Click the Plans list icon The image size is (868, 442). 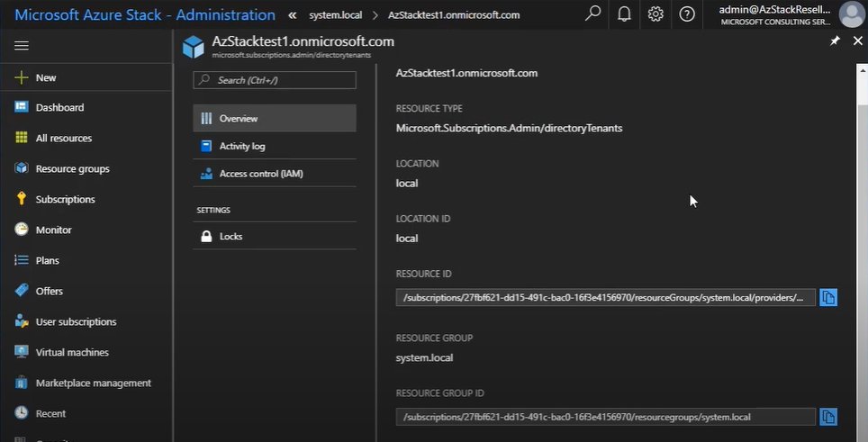(x=21, y=260)
